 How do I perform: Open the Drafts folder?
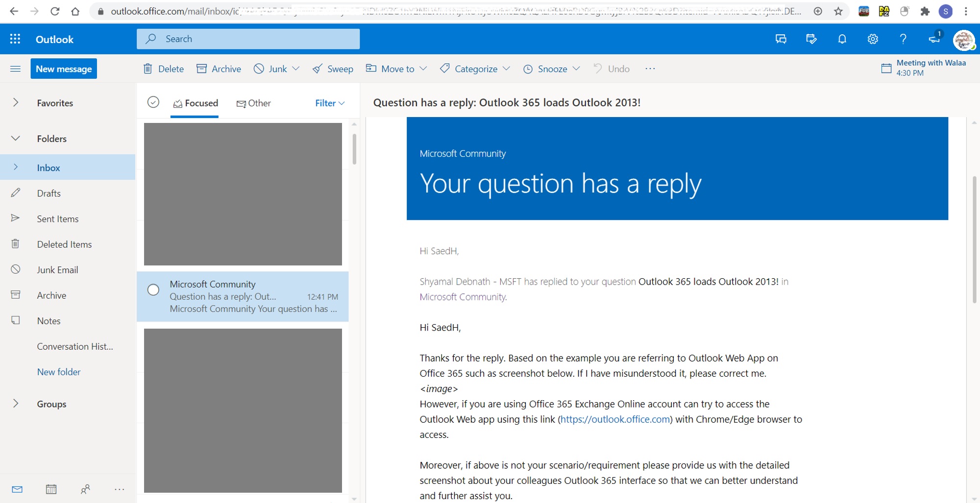point(68,193)
